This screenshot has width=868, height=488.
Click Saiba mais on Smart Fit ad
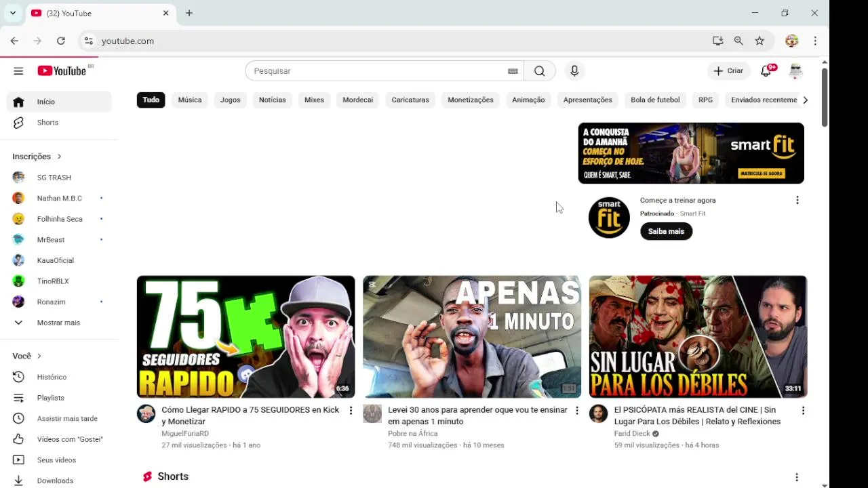(666, 231)
